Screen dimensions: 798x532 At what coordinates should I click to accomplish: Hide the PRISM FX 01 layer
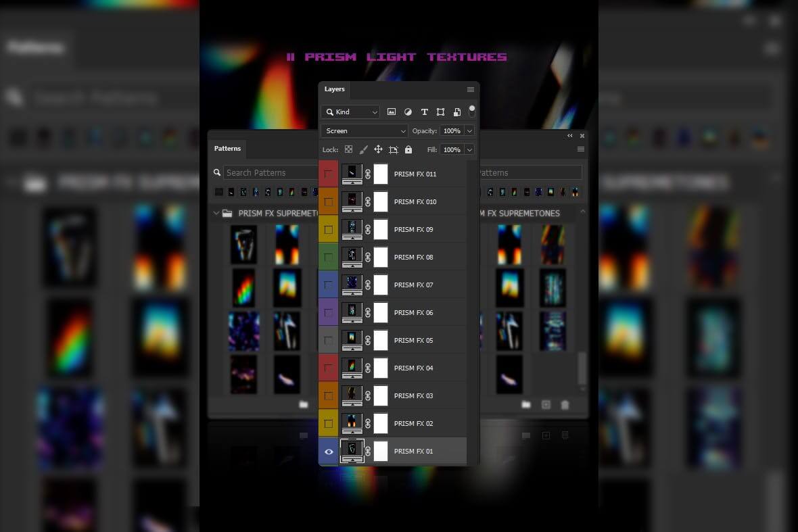coord(329,452)
